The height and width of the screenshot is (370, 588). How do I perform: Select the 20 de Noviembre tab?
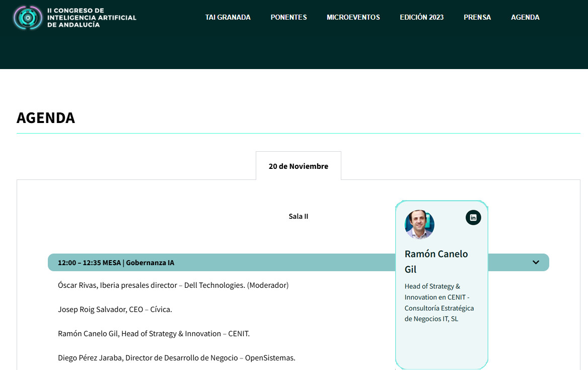pos(299,166)
